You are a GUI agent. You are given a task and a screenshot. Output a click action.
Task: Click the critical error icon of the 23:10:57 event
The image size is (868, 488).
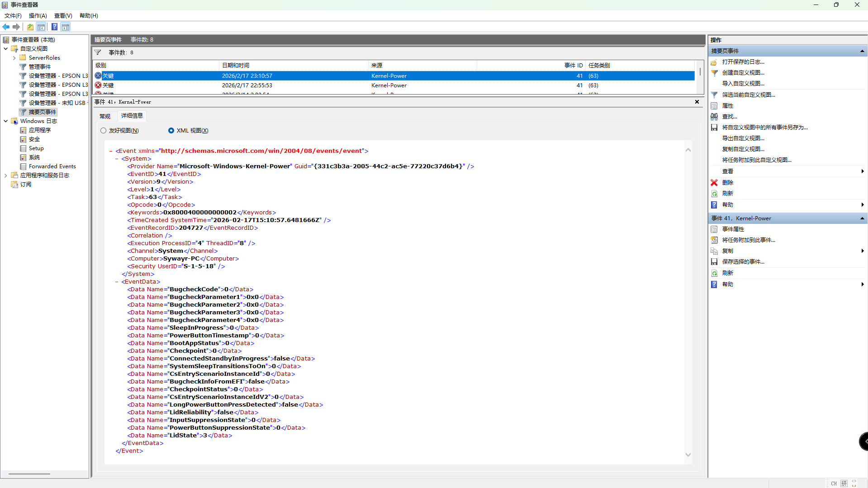98,76
